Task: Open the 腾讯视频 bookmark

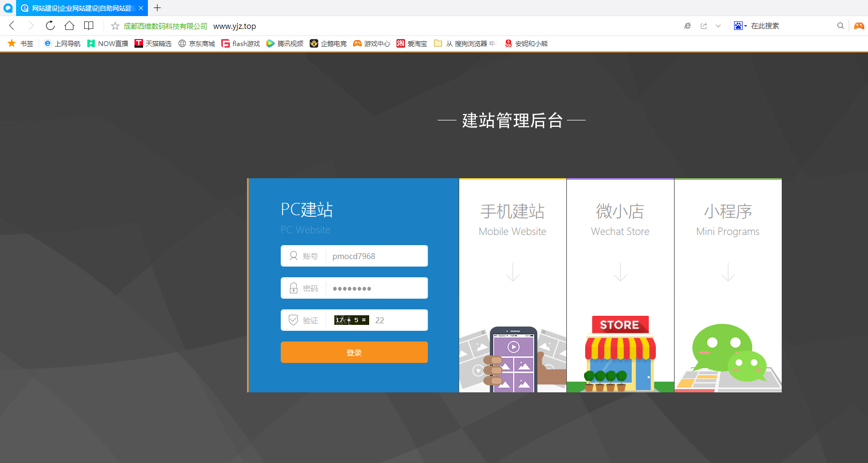Action: 285,43
